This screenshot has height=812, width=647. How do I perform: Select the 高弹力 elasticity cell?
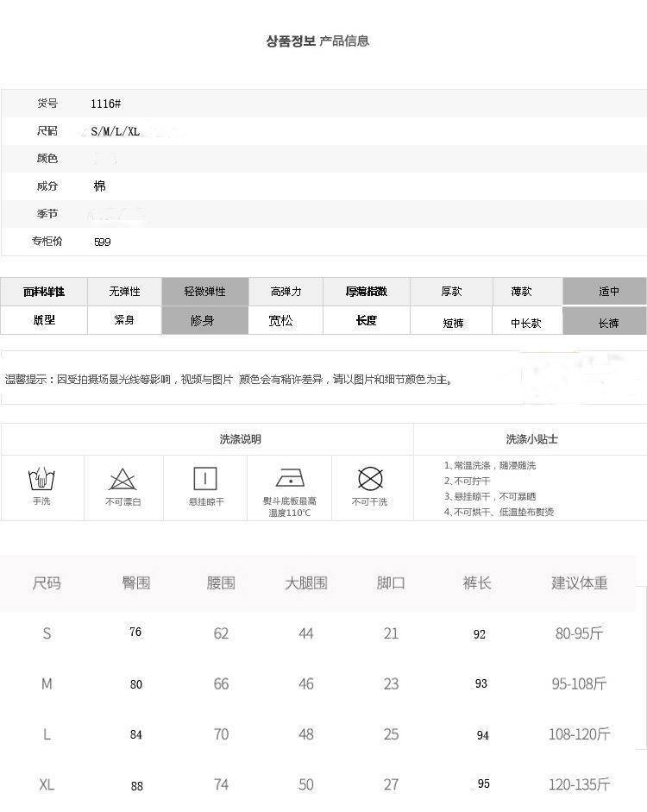[286, 292]
